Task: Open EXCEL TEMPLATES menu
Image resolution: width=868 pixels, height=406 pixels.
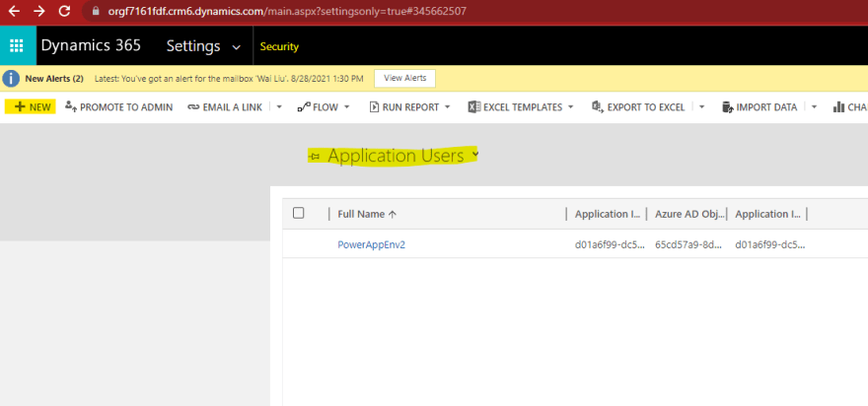Action: 521,107
